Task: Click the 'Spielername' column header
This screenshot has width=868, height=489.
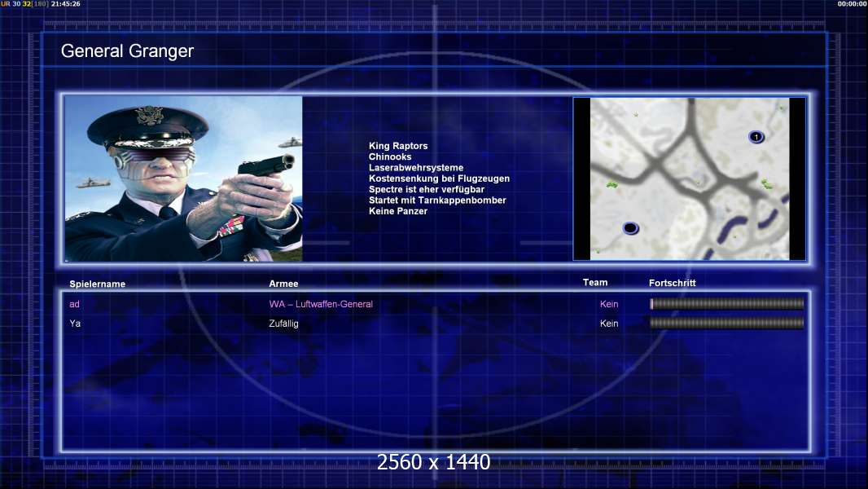Action: 98,284
